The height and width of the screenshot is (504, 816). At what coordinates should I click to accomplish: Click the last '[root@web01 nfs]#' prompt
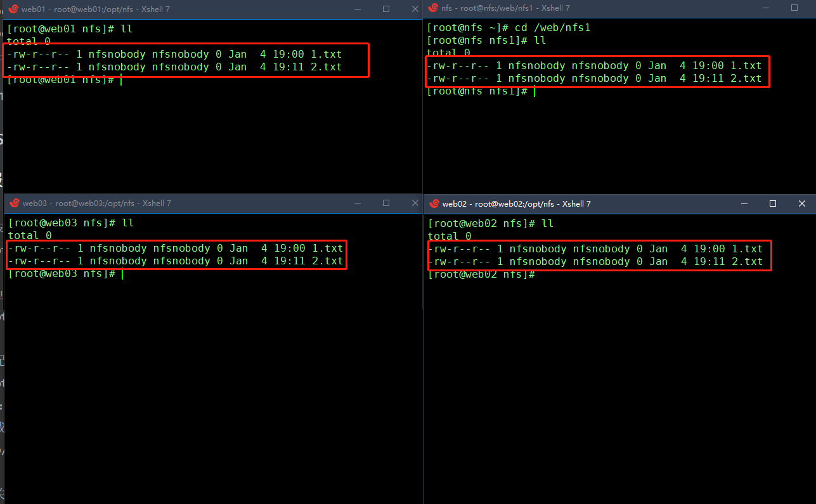click(x=60, y=79)
